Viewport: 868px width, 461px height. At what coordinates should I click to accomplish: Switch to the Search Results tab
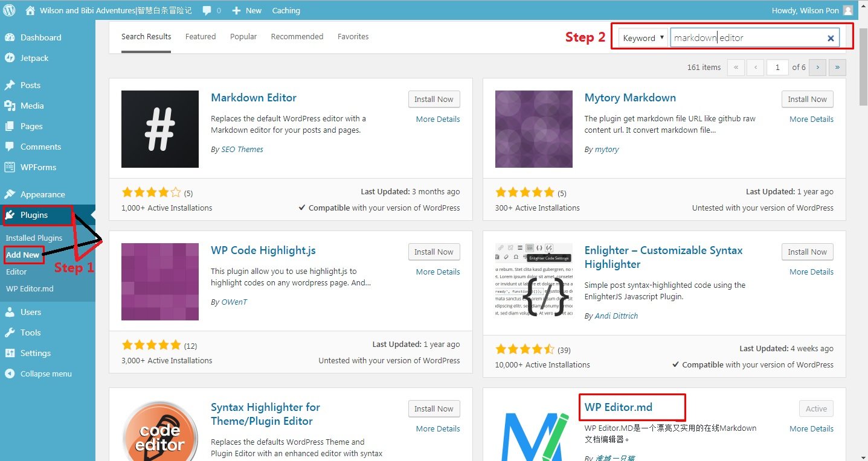point(146,37)
